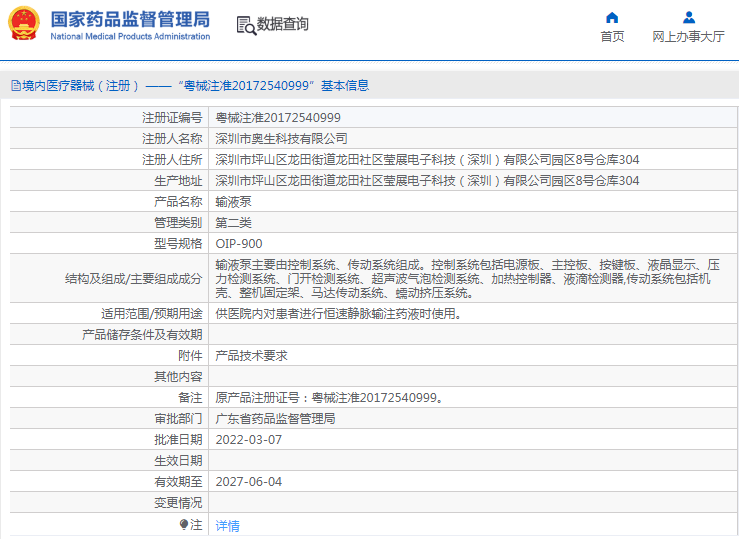Click the 有效期至 label
739x539 pixels.
[178, 482]
